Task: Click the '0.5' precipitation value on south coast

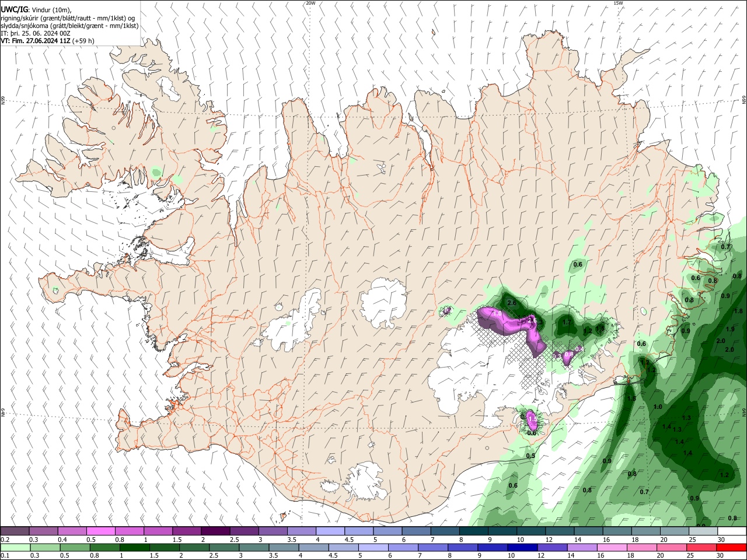Action: point(530,456)
